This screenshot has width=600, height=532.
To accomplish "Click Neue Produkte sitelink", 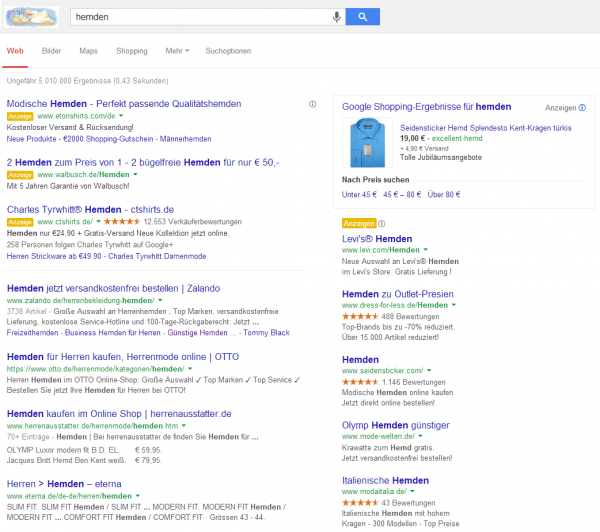I will [x=31, y=139].
